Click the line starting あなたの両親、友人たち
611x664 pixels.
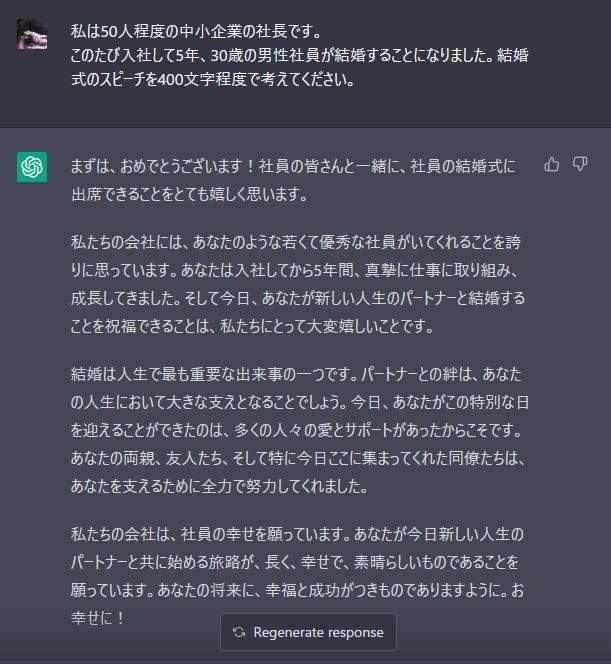coord(298,458)
